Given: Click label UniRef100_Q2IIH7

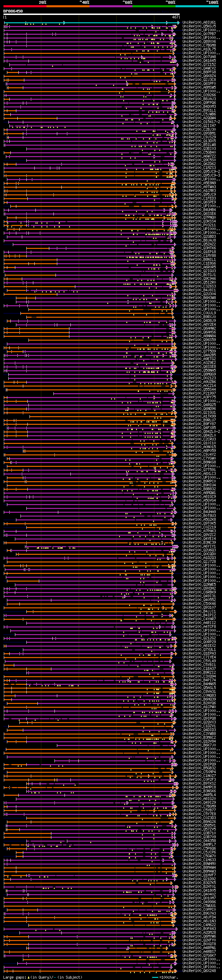Looking at the screenshot, I should (x=199, y=125).
